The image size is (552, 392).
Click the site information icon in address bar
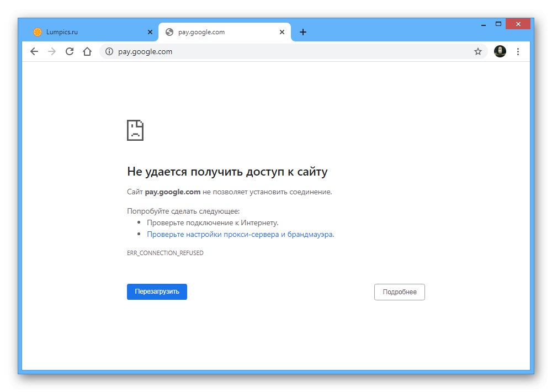point(110,51)
